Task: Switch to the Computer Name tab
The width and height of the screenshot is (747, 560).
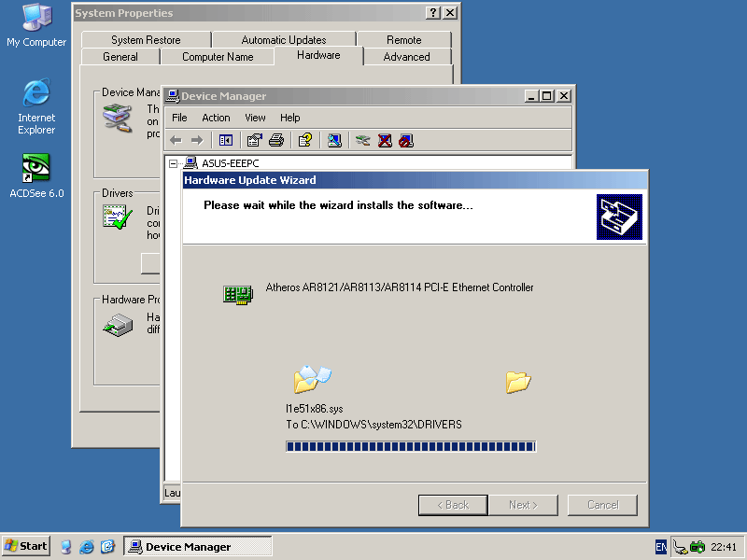Action: tap(218, 57)
